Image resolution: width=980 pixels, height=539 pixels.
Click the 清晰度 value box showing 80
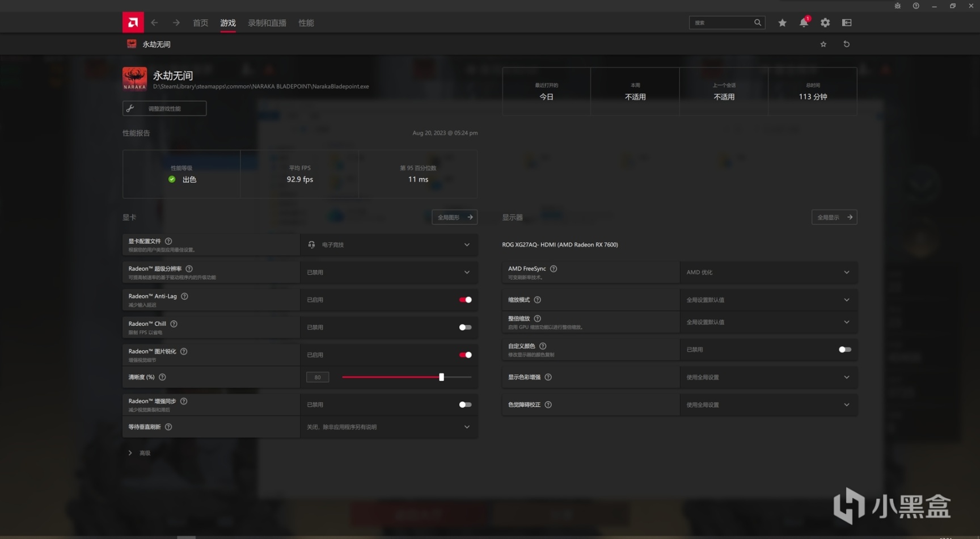click(318, 377)
